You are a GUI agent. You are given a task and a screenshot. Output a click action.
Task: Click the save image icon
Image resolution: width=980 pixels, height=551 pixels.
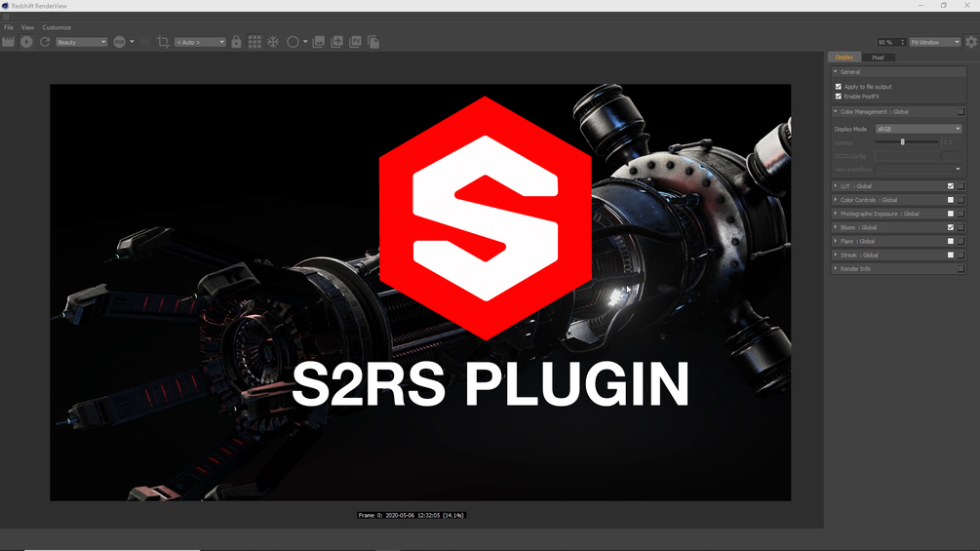(x=318, y=42)
